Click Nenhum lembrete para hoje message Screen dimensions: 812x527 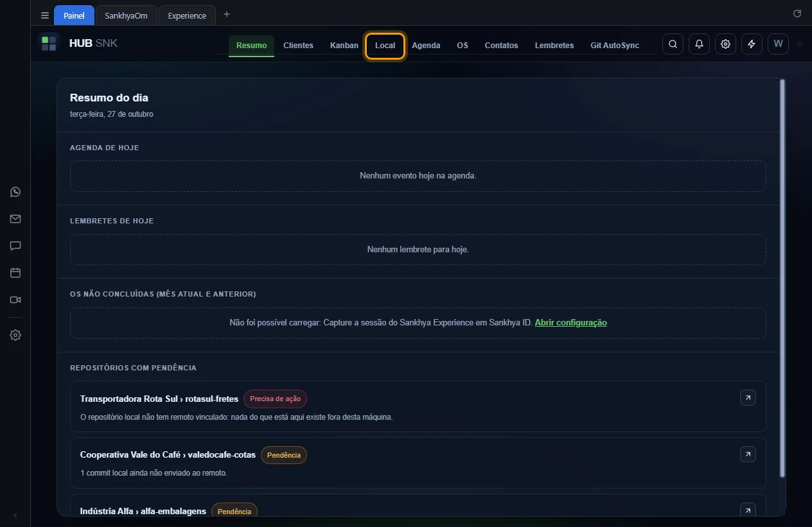418,249
